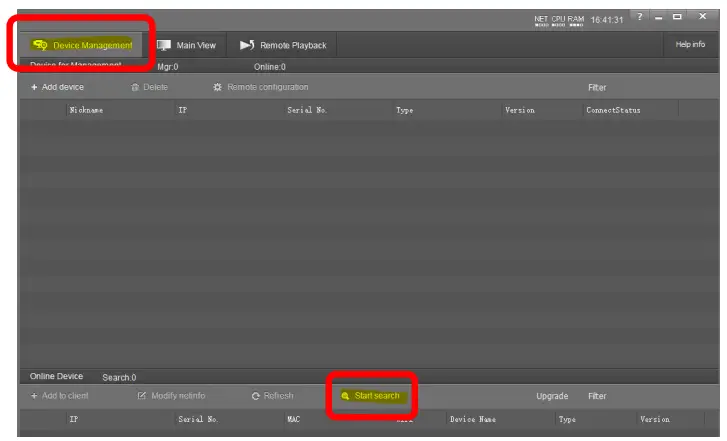Click the clock showing 16:41:31

[x=607, y=20]
